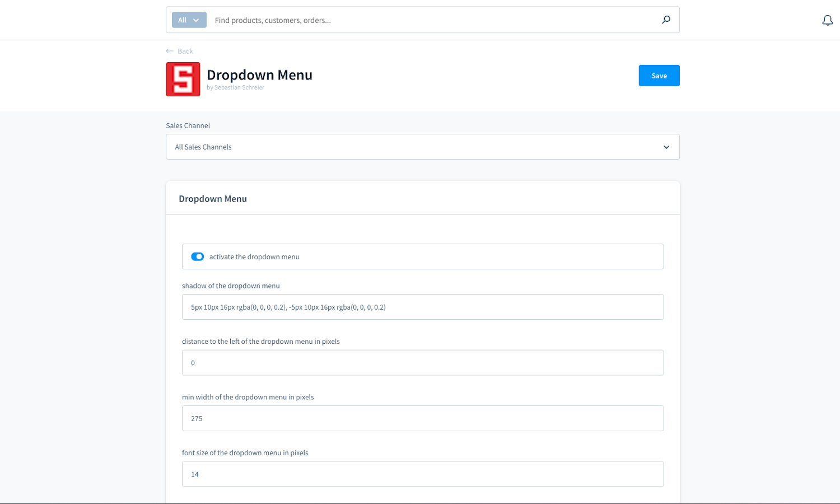Disable the activate dropdown menu switch

point(197,256)
